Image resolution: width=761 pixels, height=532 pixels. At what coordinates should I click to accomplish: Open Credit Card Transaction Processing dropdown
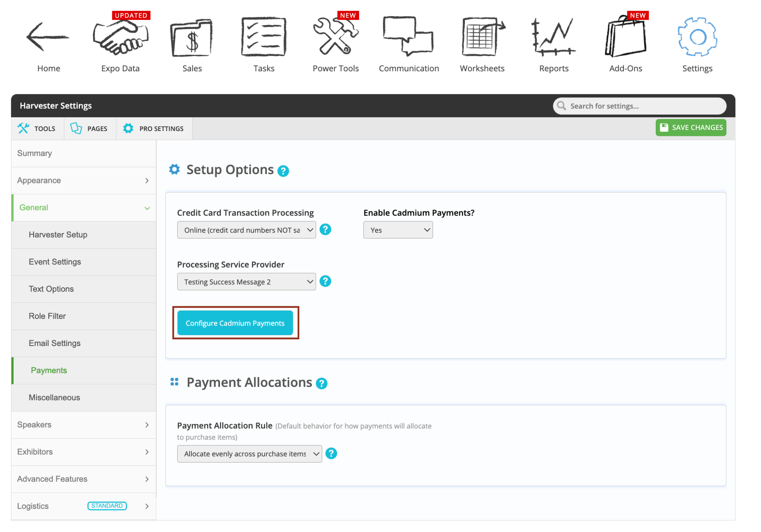coord(246,230)
